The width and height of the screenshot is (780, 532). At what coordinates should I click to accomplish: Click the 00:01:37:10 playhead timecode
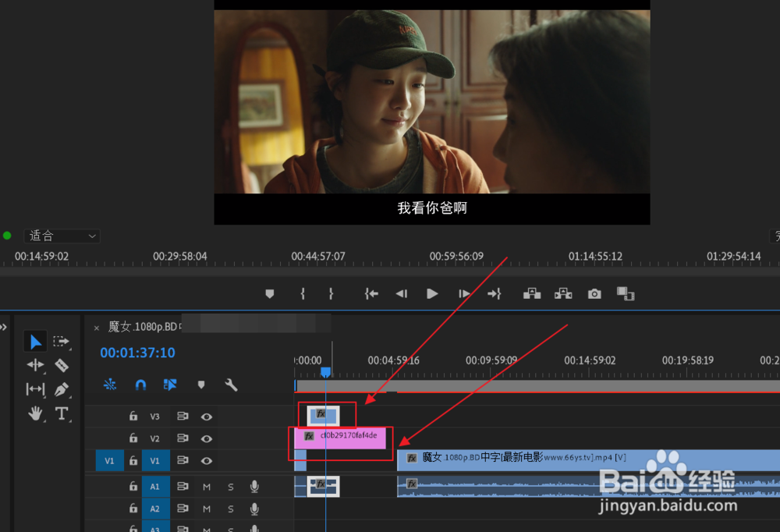(137, 353)
